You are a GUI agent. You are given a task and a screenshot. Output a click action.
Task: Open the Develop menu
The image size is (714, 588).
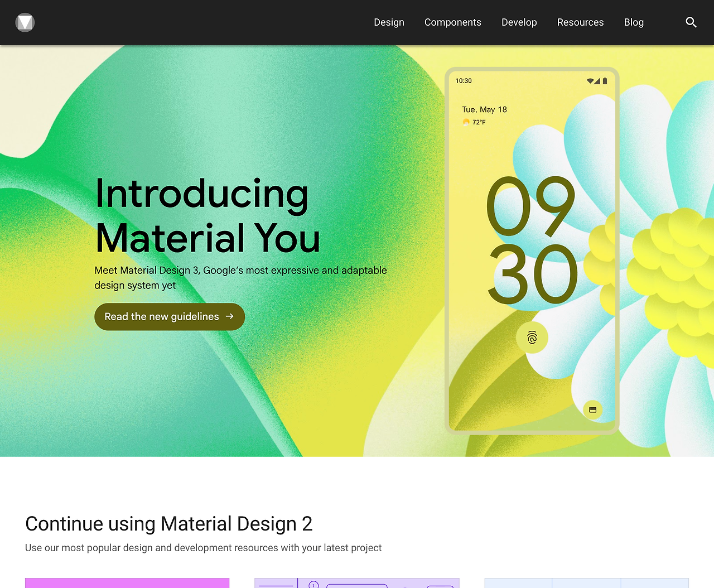pos(519,22)
